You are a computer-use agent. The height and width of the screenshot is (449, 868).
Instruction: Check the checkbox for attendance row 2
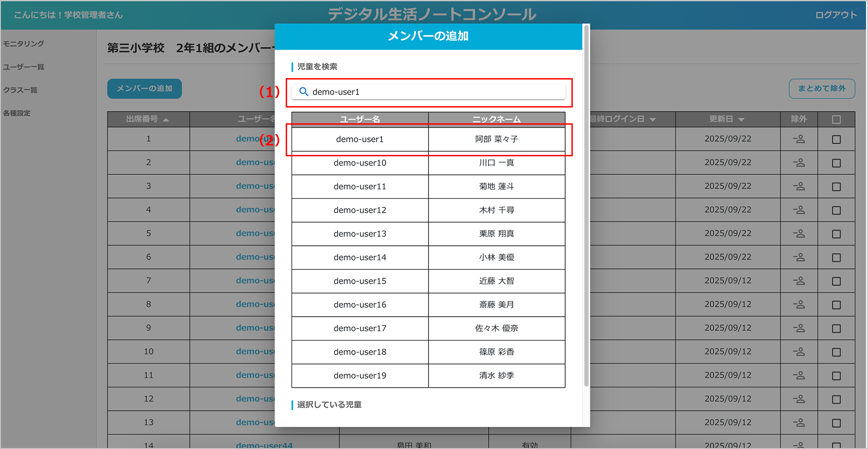click(x=836, y=163)
